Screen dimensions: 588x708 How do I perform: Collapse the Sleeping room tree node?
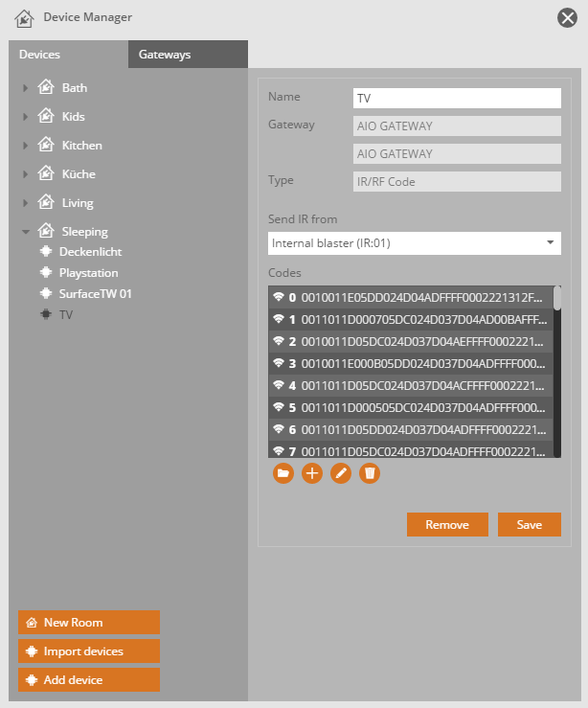click(x=25, y=232)
